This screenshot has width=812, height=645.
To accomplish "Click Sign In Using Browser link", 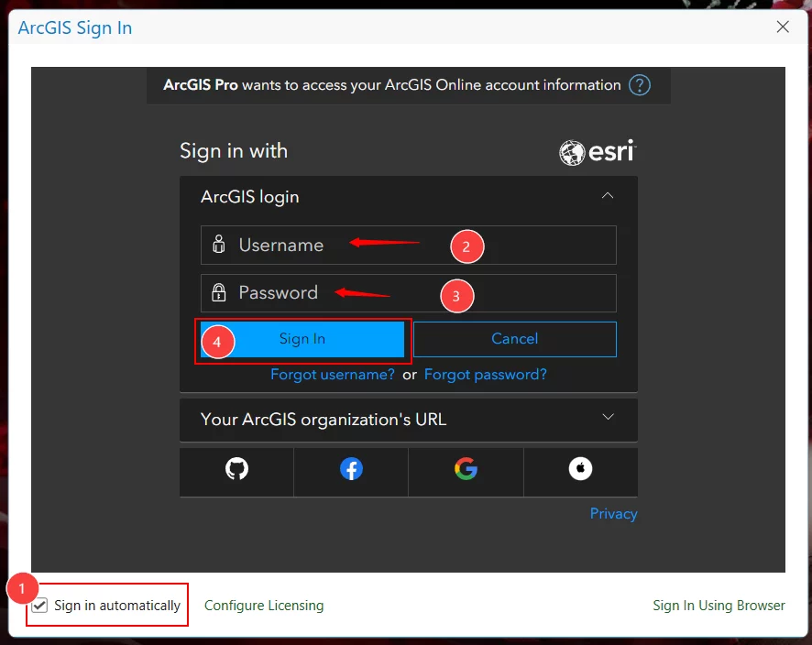I will coord(719,605).
